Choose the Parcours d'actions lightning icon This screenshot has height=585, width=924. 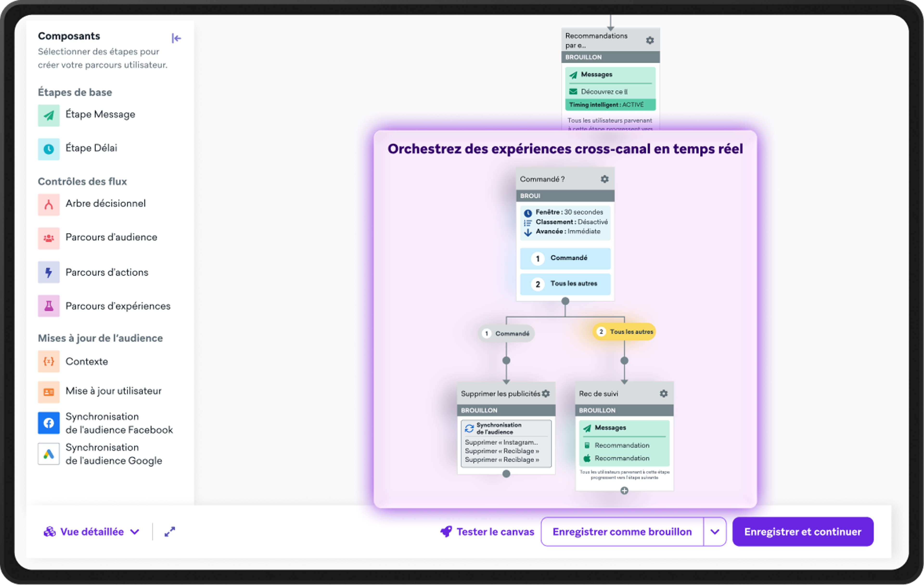point(49,272)
